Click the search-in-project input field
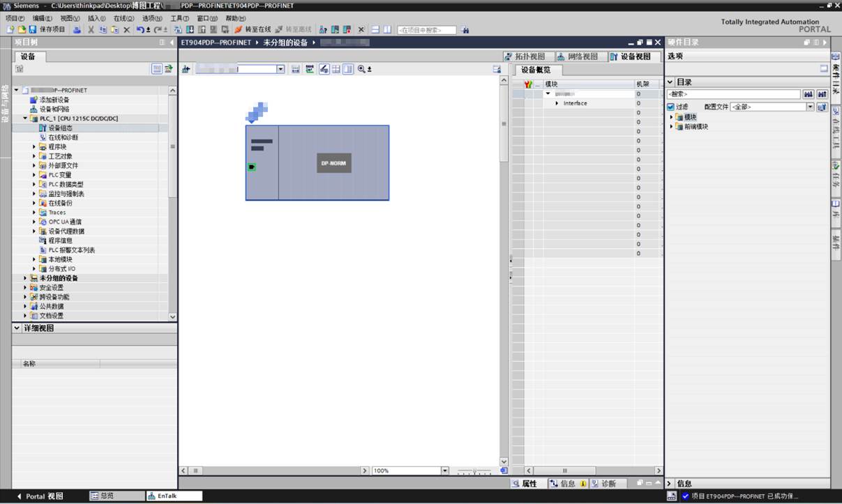This screenshot has width=842, height=504. [426, 30]
